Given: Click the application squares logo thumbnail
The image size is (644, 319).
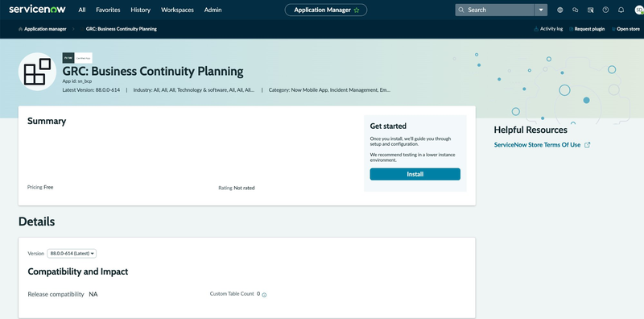Looking at the screenshot, I should coord(37,72).
